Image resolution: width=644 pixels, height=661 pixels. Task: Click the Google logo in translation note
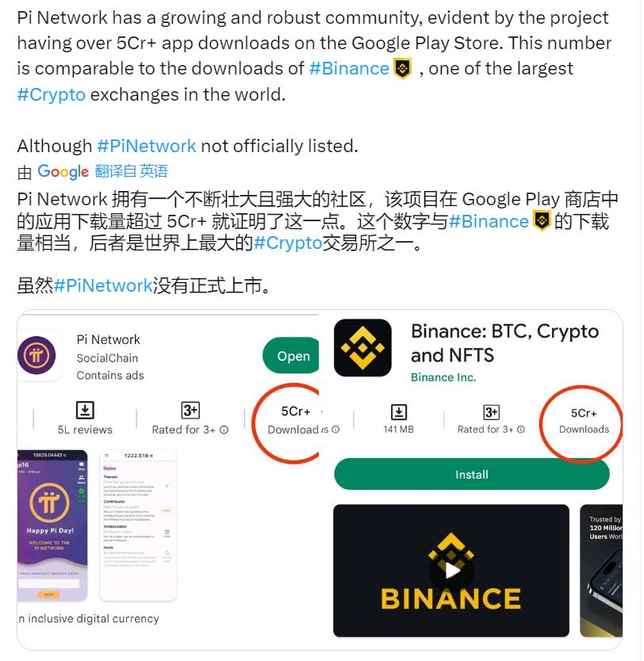tap(63, 171)
